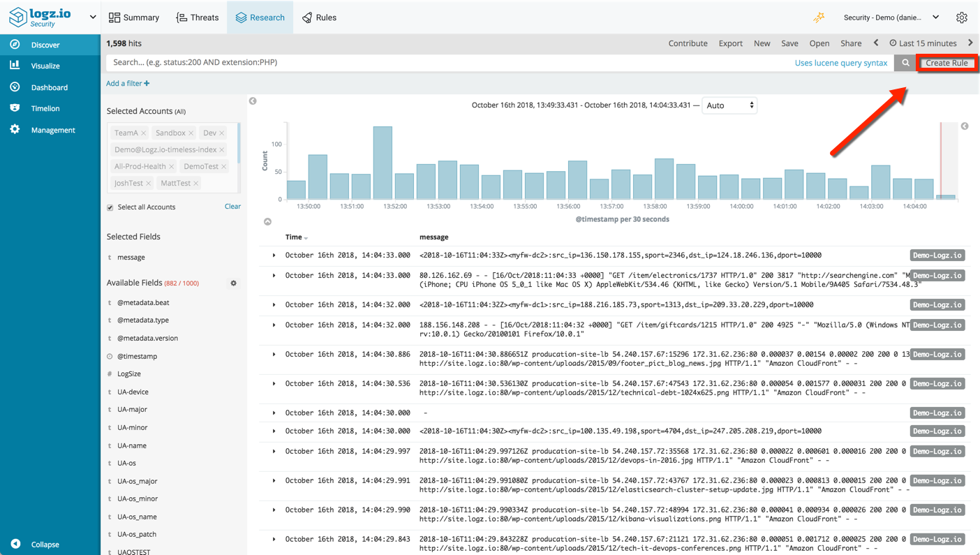Select the @metadata.beat field
Image resolution: width=980 pixels, height=555 pixels.
point(143,303)
